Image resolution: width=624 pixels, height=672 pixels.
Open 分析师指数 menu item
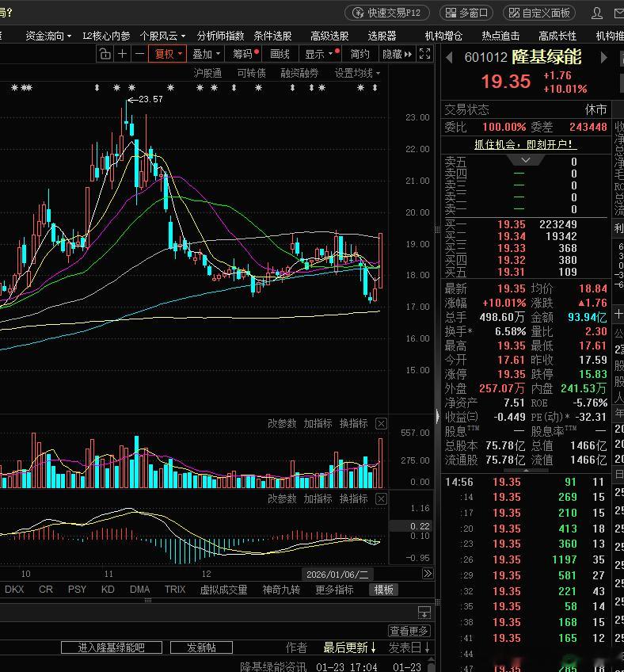coord(220,36)
